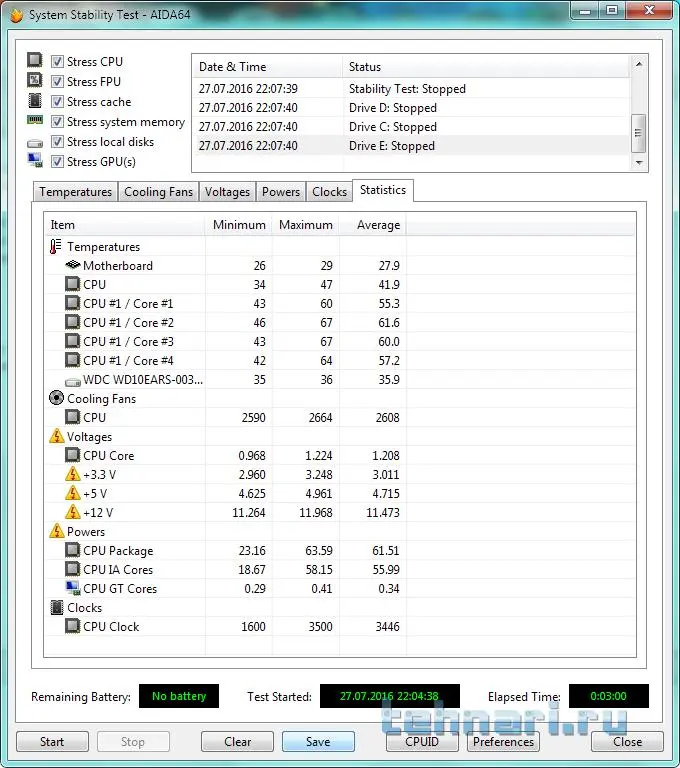Image resolution: width=680 pixels, height=768 pixels.
Task: Select log row 'Stability Test: Stopped'
Action: 411,89
